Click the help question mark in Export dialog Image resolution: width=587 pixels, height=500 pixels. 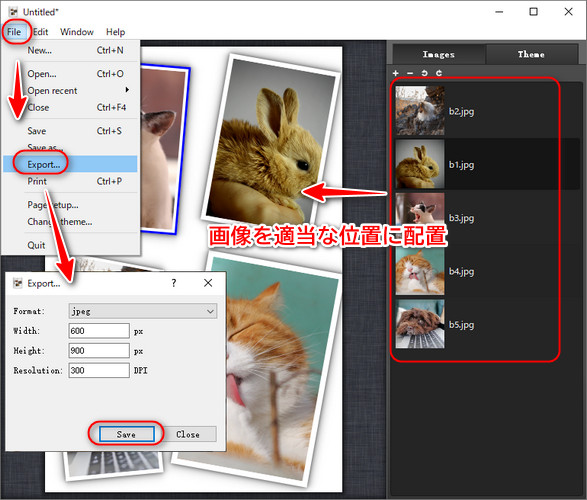point(174,283)
